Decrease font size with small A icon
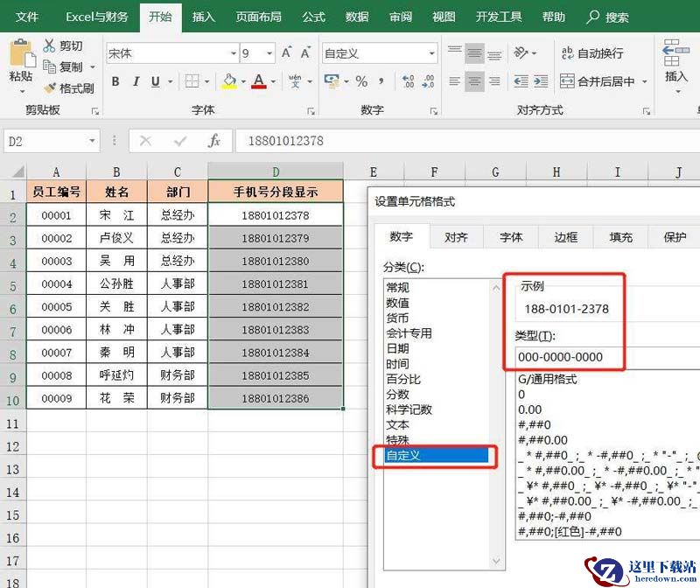700x588 pixels. point(305,53)
